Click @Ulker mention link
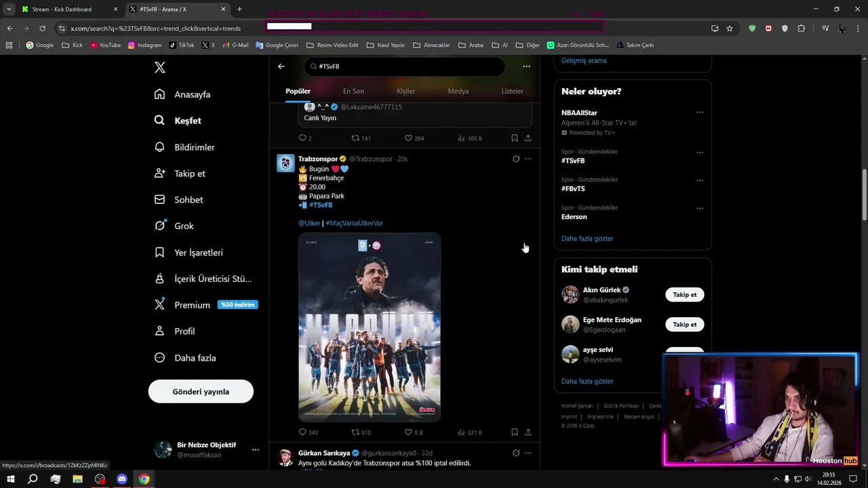Viewport: 868px width, 488px height. pos(309,223)
